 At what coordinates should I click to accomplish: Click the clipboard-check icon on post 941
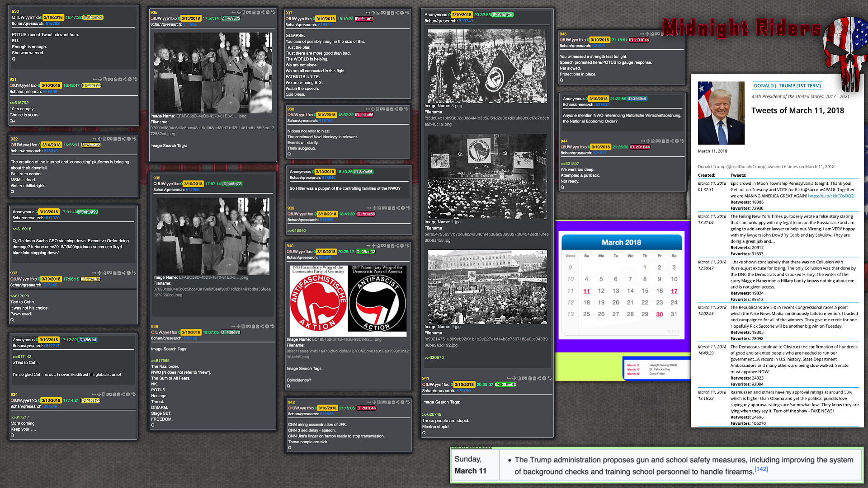click(x=533, y=378)
